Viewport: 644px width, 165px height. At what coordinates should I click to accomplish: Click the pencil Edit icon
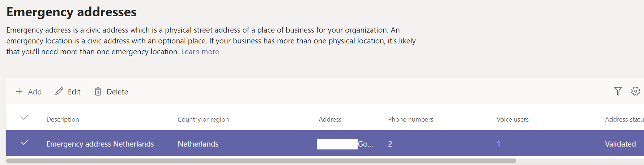point(59,91)
